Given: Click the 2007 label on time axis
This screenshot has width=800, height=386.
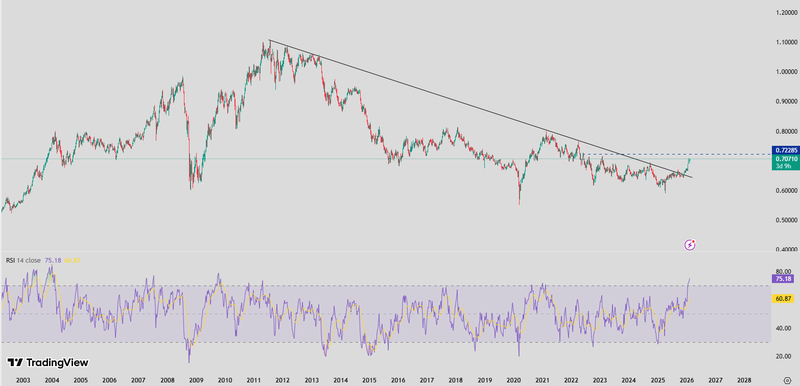Looking at the screenshot, I should click(x=138, y=380).
